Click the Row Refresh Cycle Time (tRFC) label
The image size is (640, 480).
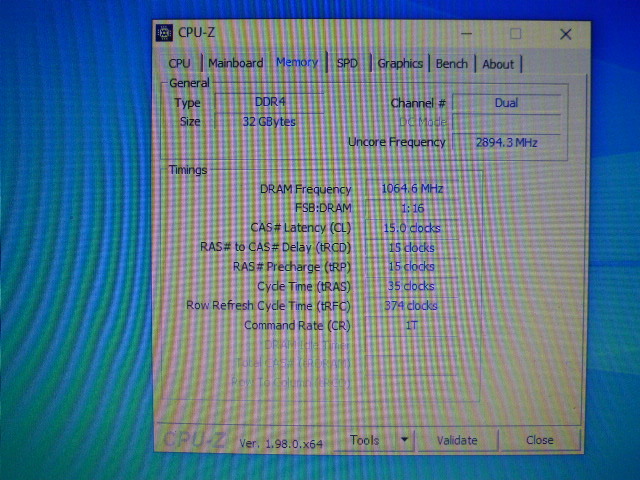(268, 306)
